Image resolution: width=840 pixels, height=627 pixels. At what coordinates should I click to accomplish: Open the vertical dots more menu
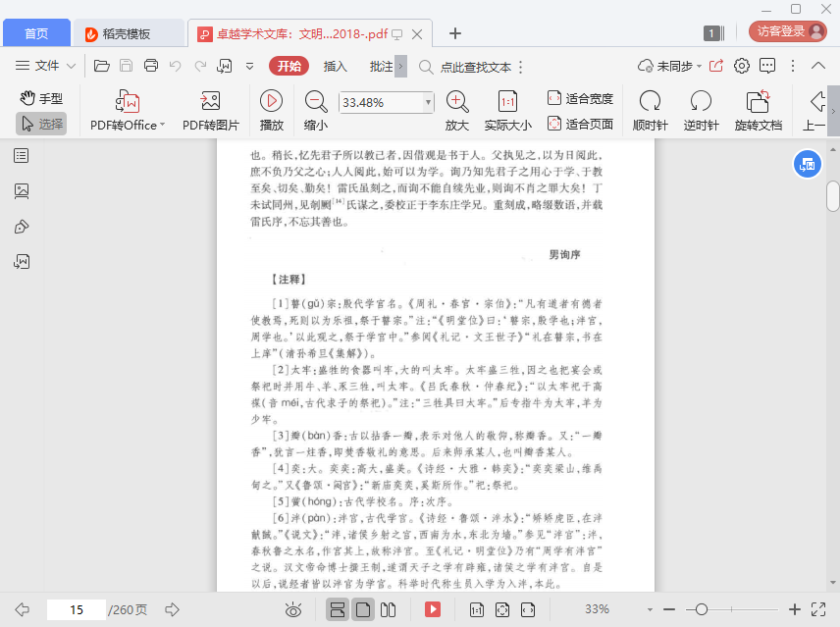coord(793,66)
